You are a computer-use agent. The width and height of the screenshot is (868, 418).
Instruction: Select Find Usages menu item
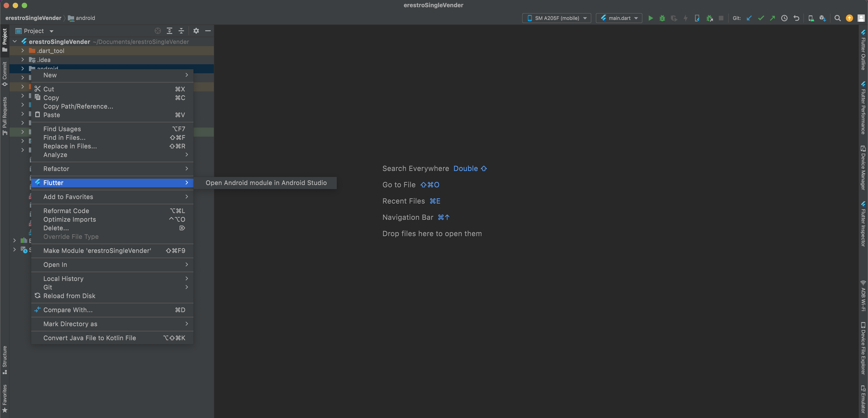(112, 129)
